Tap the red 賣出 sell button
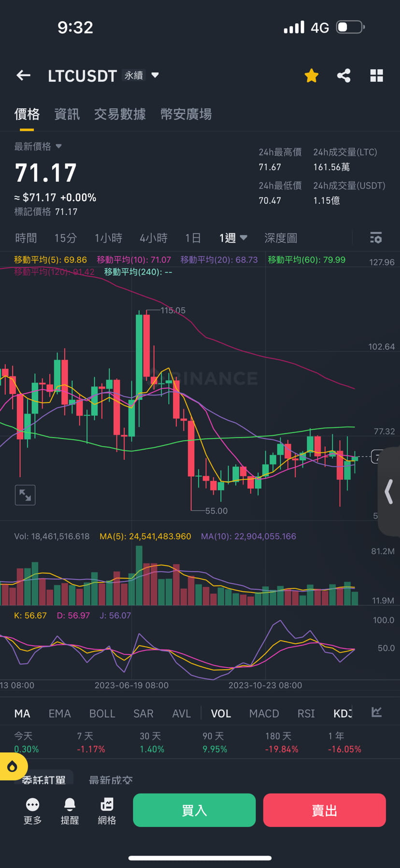 coord(324,810)
